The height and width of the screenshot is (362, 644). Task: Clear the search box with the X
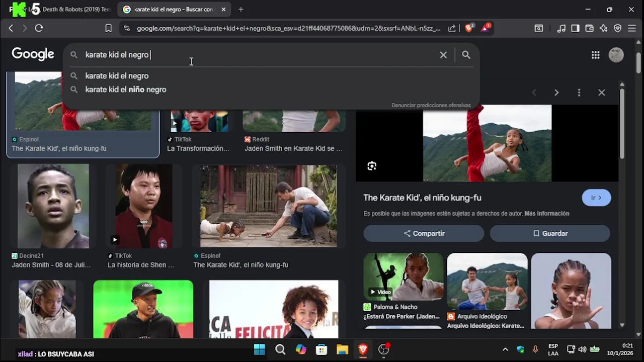coord(443,55)
